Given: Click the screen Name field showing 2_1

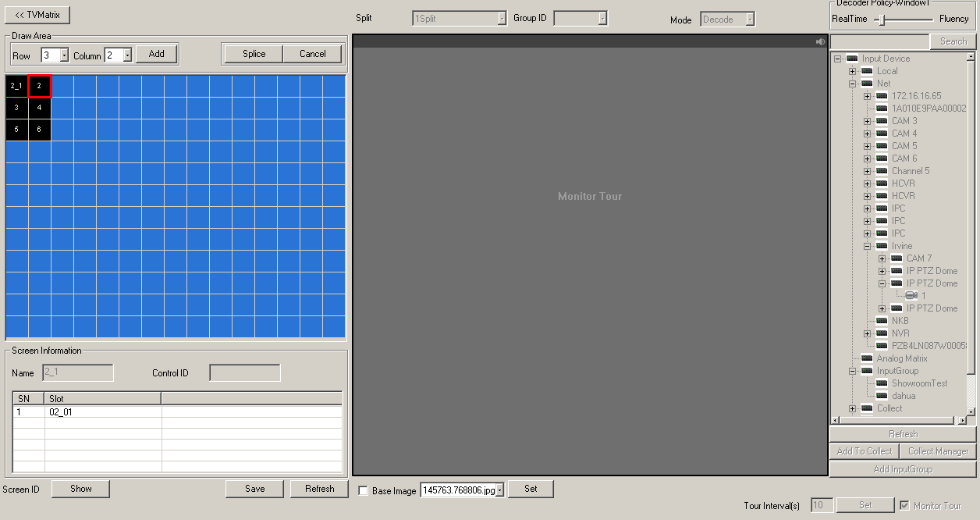Looking at the screenshot, I should (77, 373).
